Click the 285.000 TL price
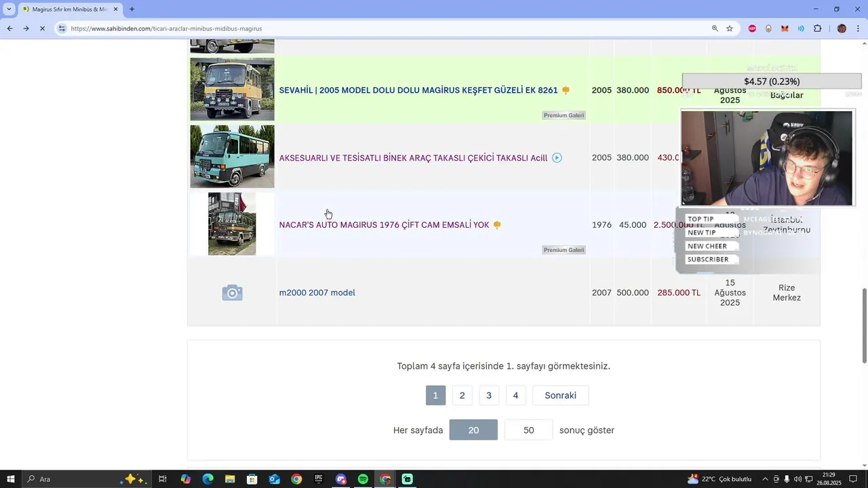 click(679, 293)
